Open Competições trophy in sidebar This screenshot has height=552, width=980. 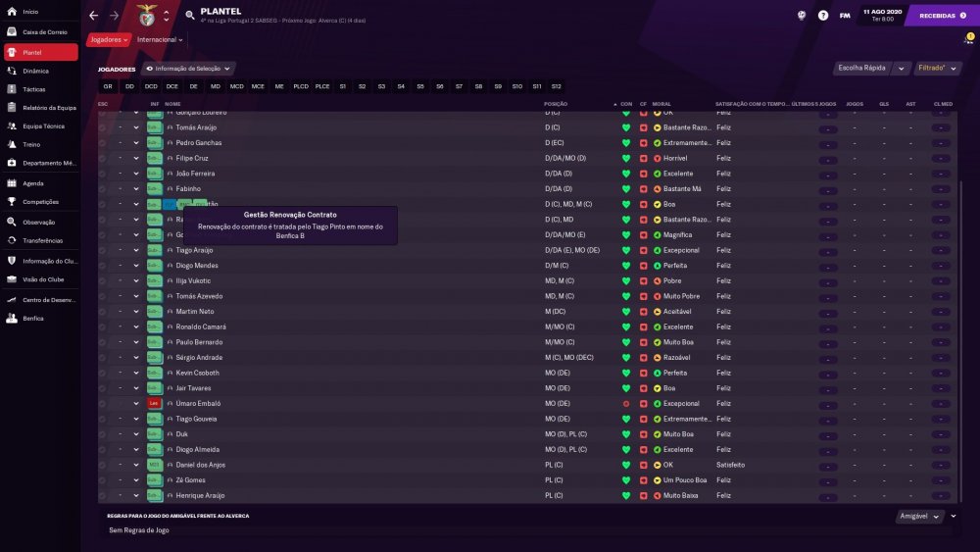(41, 202)
